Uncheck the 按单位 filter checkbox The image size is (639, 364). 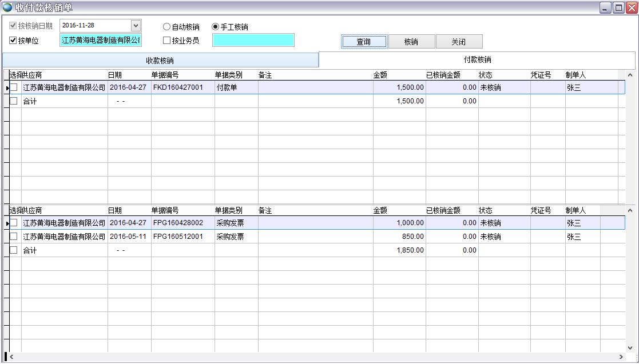pos(12,39)
